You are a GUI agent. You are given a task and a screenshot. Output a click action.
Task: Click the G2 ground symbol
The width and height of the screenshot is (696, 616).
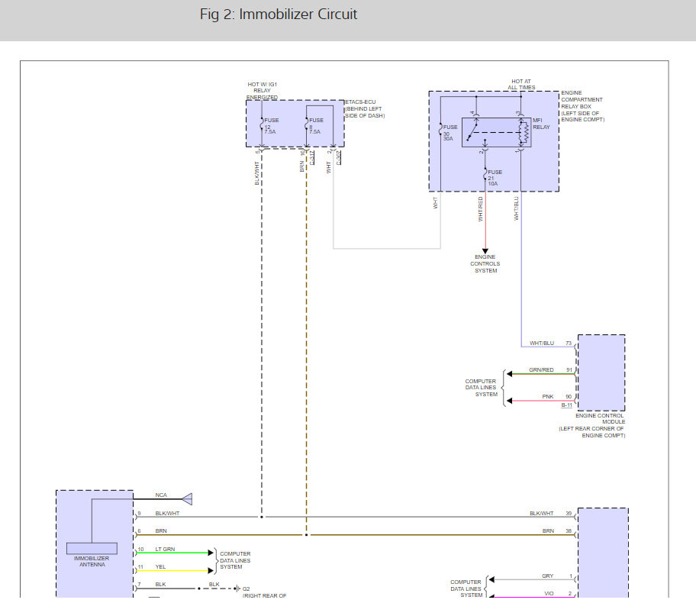(x=237, y=589)
